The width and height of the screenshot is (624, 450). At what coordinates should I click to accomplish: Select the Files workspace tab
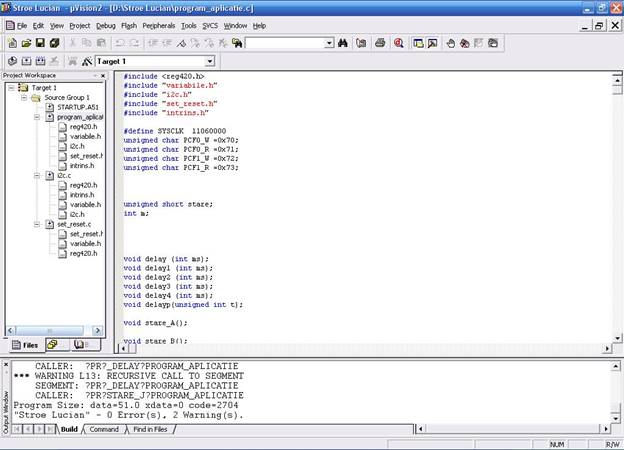(x=24, y=345)
